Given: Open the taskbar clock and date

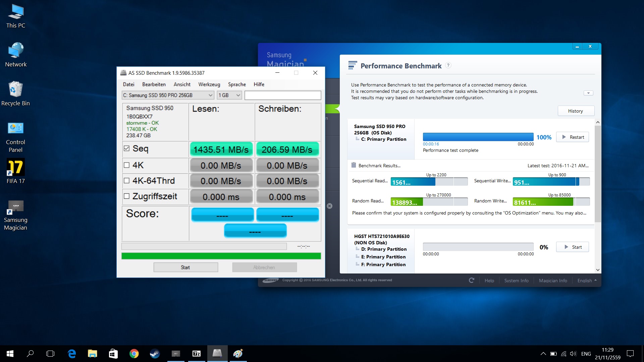Looking at the screenshot, I should tap(607, 354).
